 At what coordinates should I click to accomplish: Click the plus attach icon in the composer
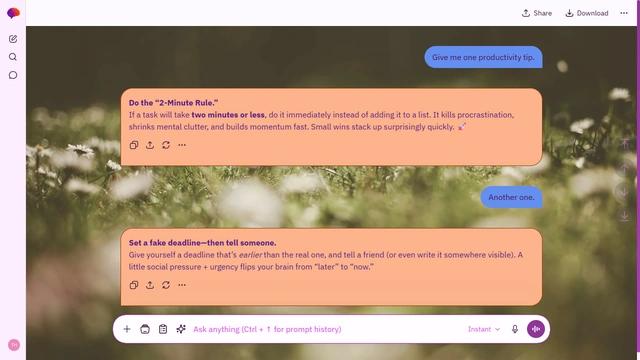(x=127, y=329)
